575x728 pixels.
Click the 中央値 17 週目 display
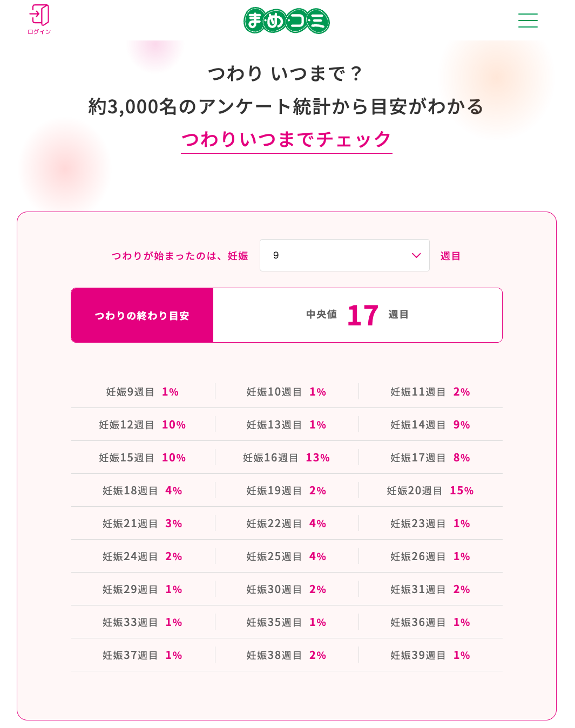click(x=357, y=315)
